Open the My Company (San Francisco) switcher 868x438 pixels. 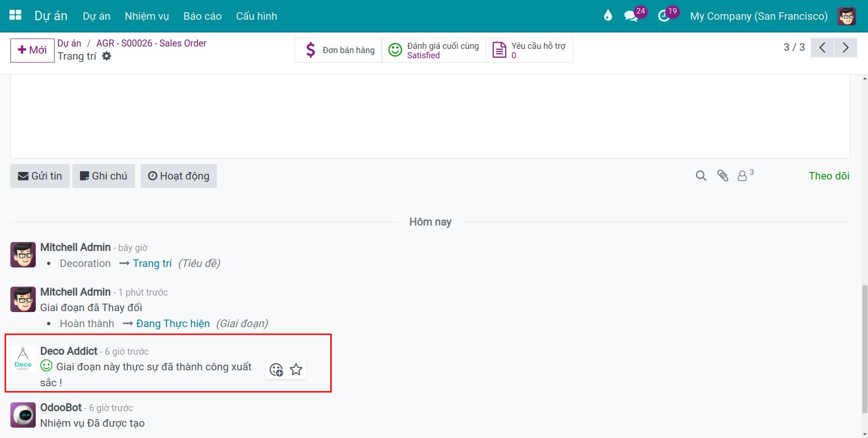(759, 16)
